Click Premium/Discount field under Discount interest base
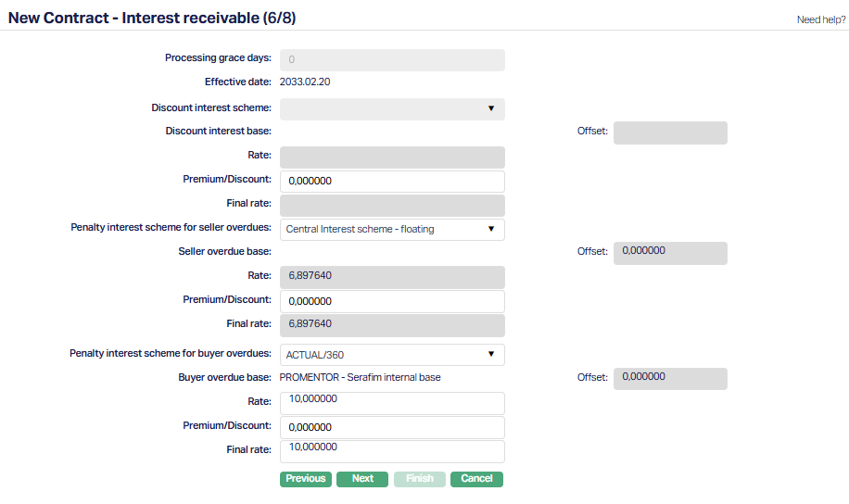Image resolution: width=849 pixels, height=504 pixels. [x=392, y=182]
